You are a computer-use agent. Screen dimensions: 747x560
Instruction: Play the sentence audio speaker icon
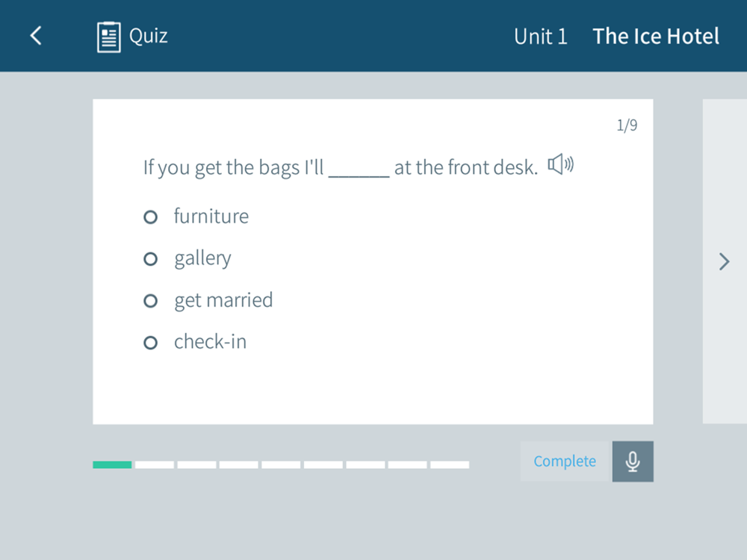(x=561, y=165)
